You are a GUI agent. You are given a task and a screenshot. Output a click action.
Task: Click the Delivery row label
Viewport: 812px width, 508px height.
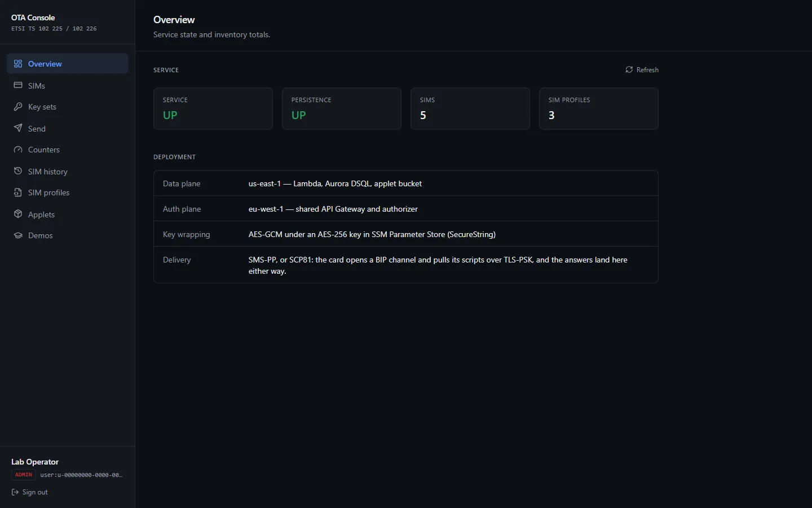pyautogui.click(x=177, y=260)
